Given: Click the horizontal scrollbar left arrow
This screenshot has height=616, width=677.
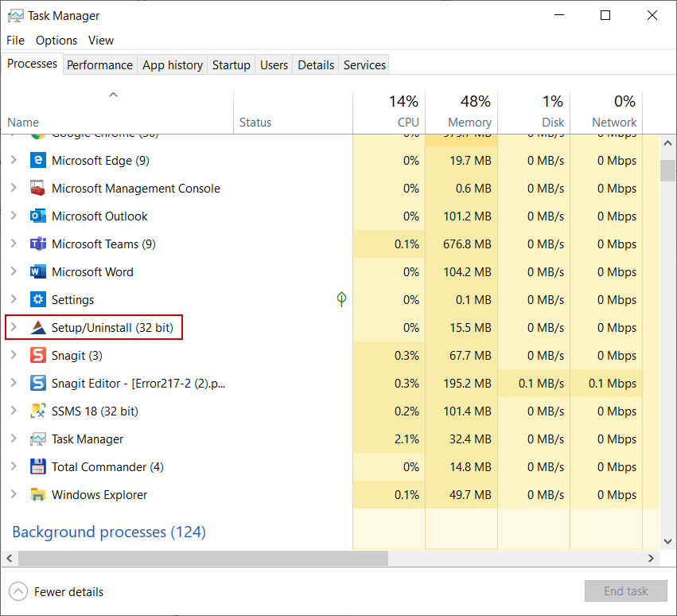Looking at the screenshot, I should tap(10, 558).
